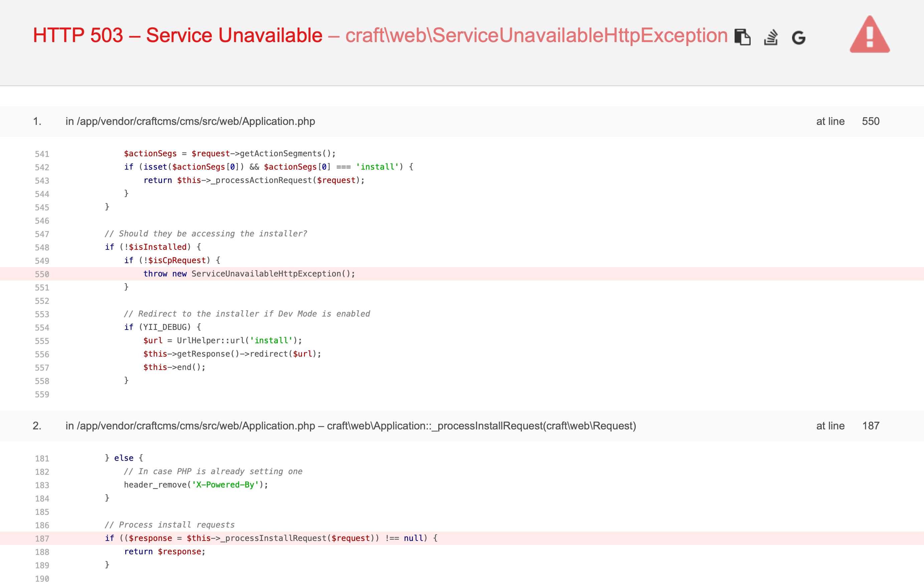Click the HTTP 503 Service Unavailable heading
This screenshot has width=924, height=587.
pyautogui.click(x=177, y=35)
